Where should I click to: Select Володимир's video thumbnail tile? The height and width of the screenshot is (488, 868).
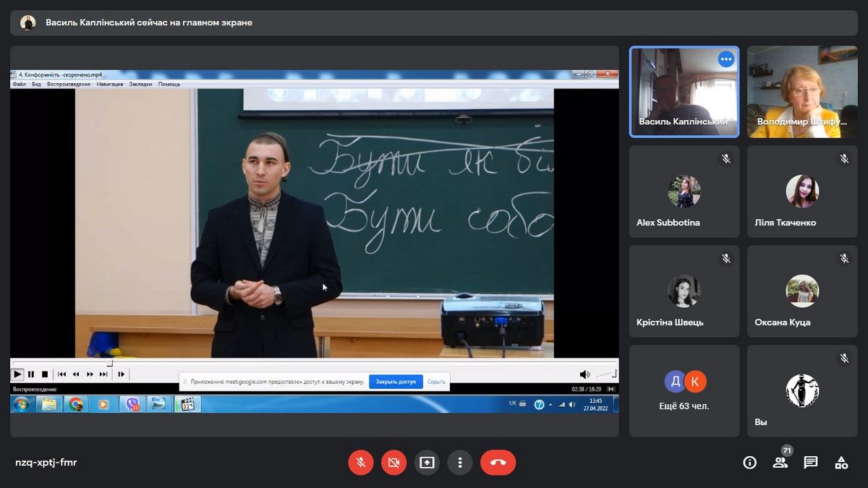(802, 92)
